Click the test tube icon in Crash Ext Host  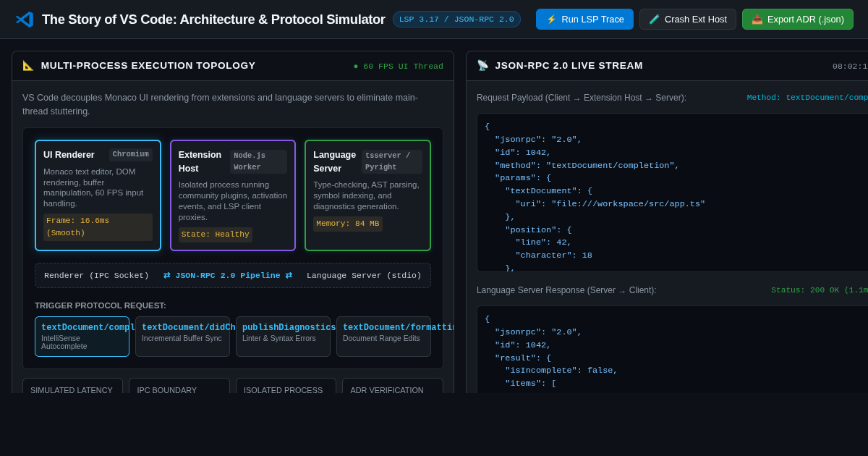[655, 20]
